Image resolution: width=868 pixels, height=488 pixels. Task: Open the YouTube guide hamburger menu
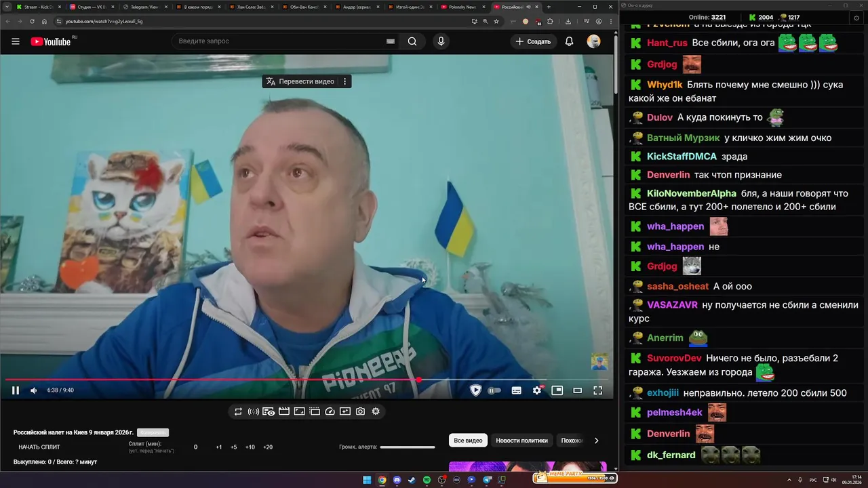pos(15,41)
